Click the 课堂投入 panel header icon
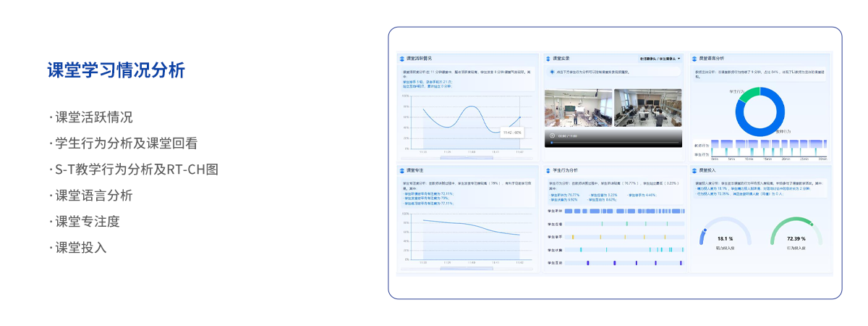This screenshot has width=868, height=326. click(x=695, y=170)
